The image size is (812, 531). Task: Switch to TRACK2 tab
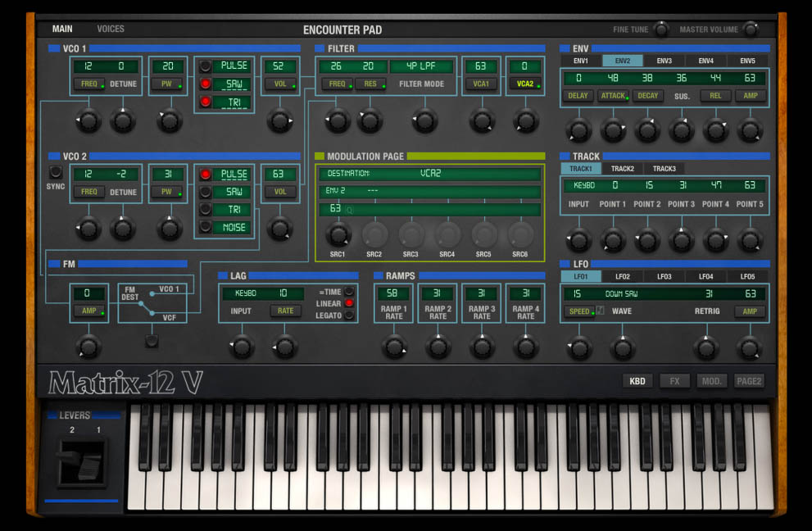623,168
